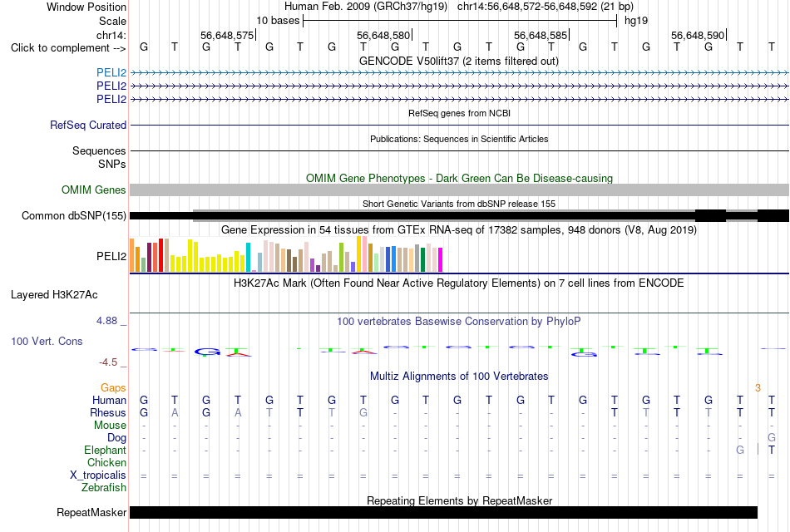Click the 56,648,585 position marker

point(541,35)
